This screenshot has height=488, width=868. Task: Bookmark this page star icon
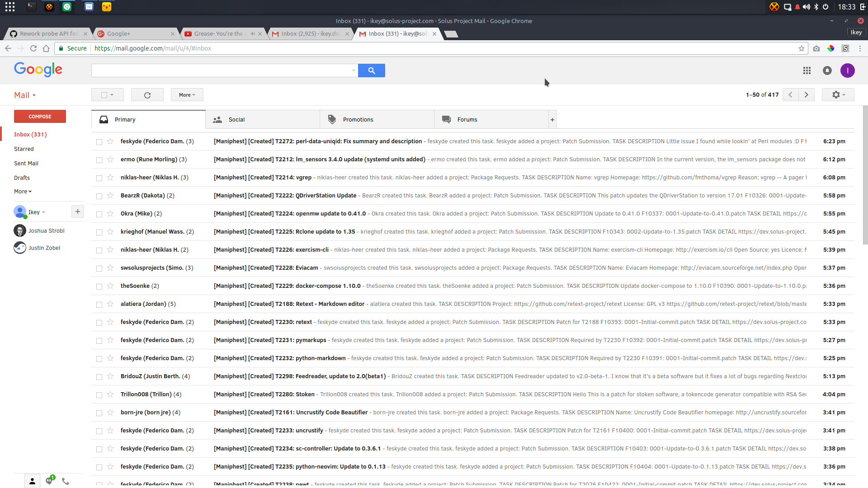[802, 48]
